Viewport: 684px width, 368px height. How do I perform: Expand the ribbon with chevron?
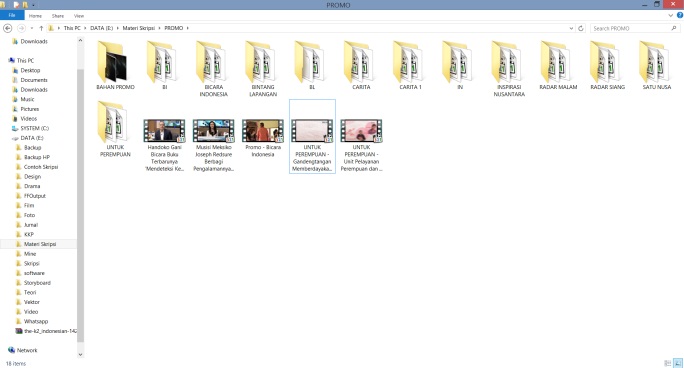tap(670, 15)
